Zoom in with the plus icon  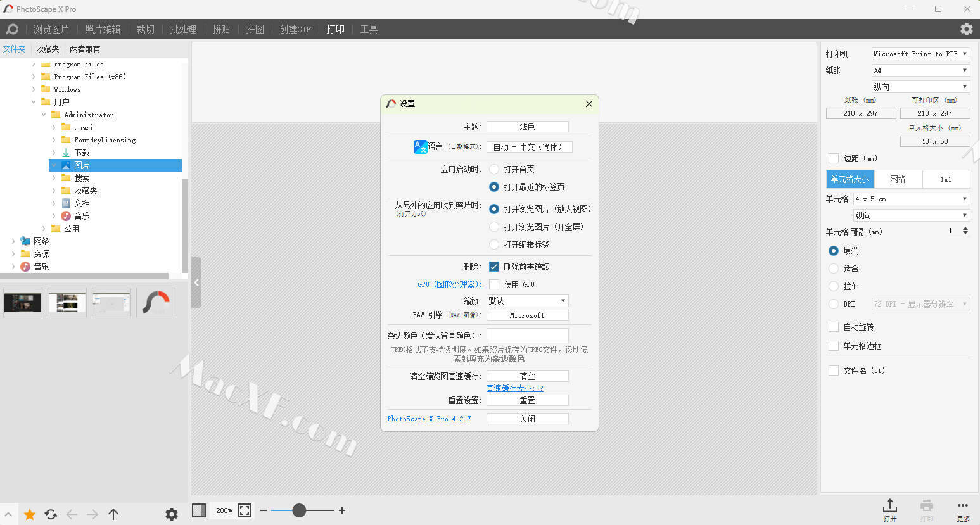coord(342,510)
